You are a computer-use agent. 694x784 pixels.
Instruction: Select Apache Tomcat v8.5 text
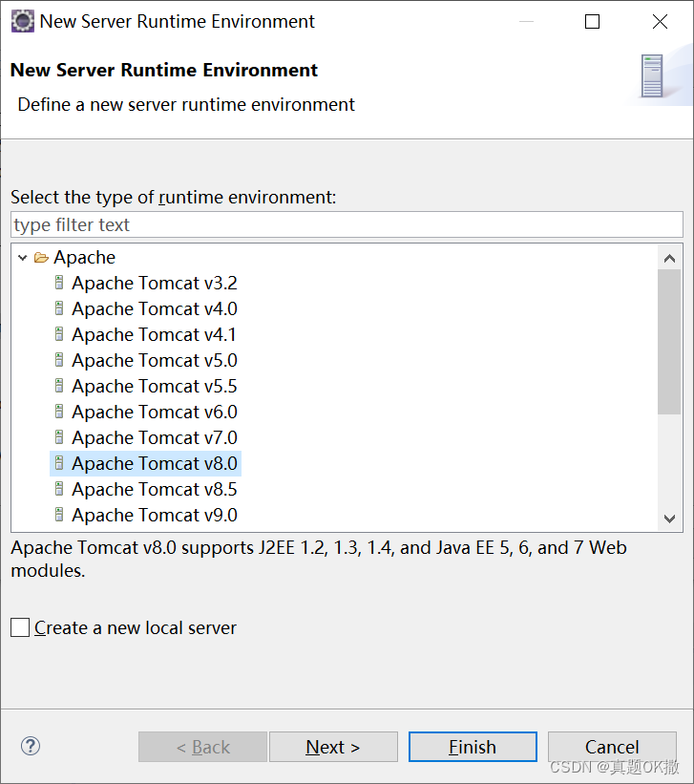(x=155, y=490)
